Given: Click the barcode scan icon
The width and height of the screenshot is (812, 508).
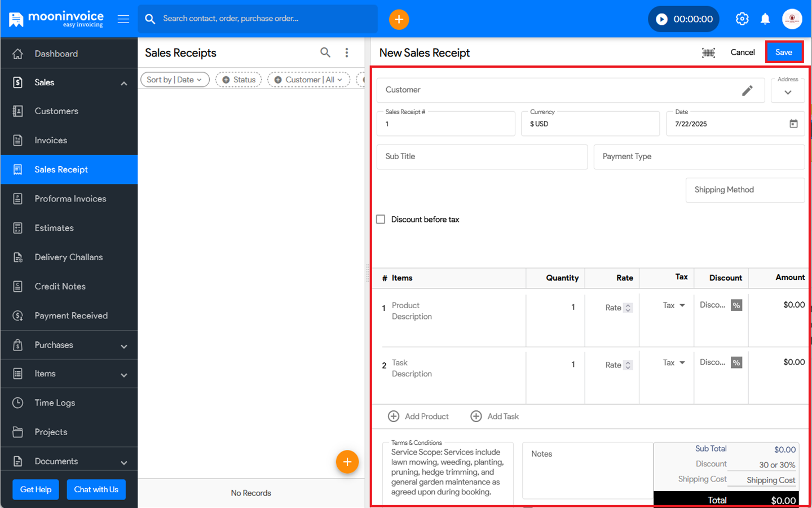Looking at the screenshot, I should click(708, 52).
